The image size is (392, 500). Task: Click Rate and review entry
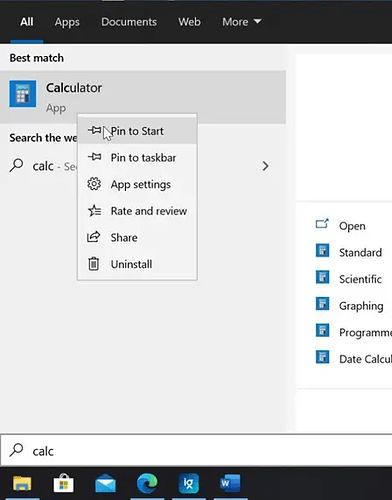click(x=137, y=211)
